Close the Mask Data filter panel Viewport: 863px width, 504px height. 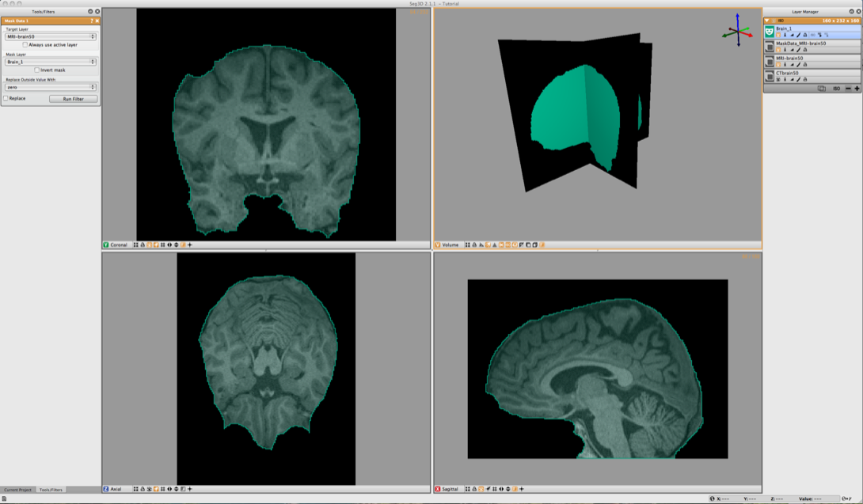[97, 21]
